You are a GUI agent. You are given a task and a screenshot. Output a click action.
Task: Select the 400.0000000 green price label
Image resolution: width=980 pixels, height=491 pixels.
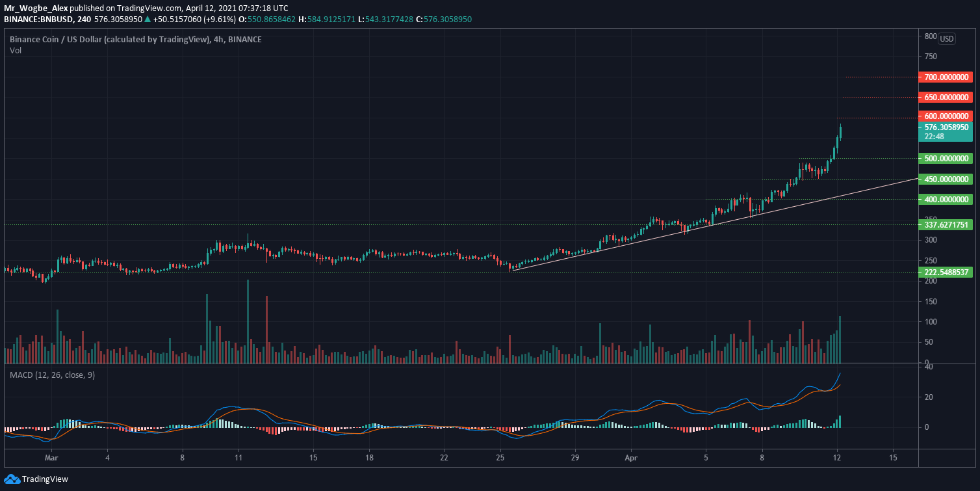coord(946,199)
